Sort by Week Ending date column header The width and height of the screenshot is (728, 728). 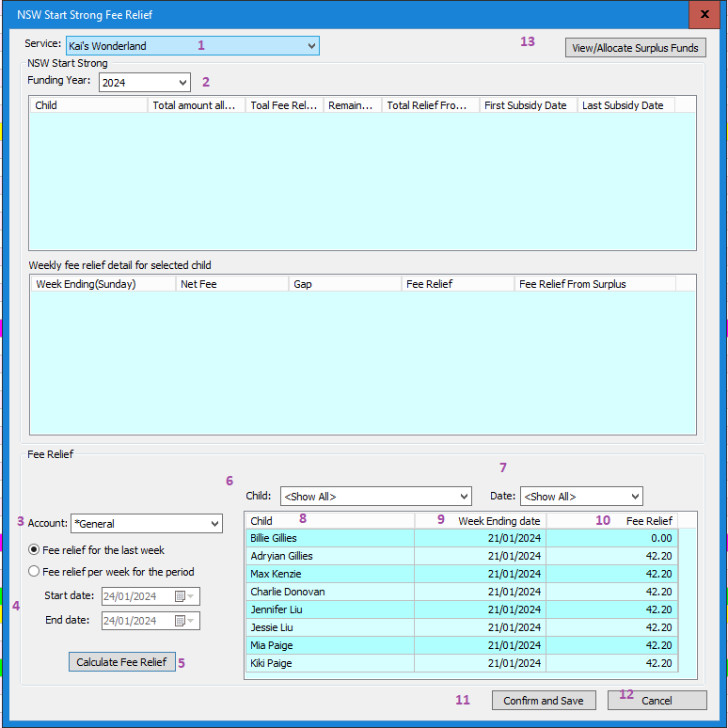[x=481, y=521]
